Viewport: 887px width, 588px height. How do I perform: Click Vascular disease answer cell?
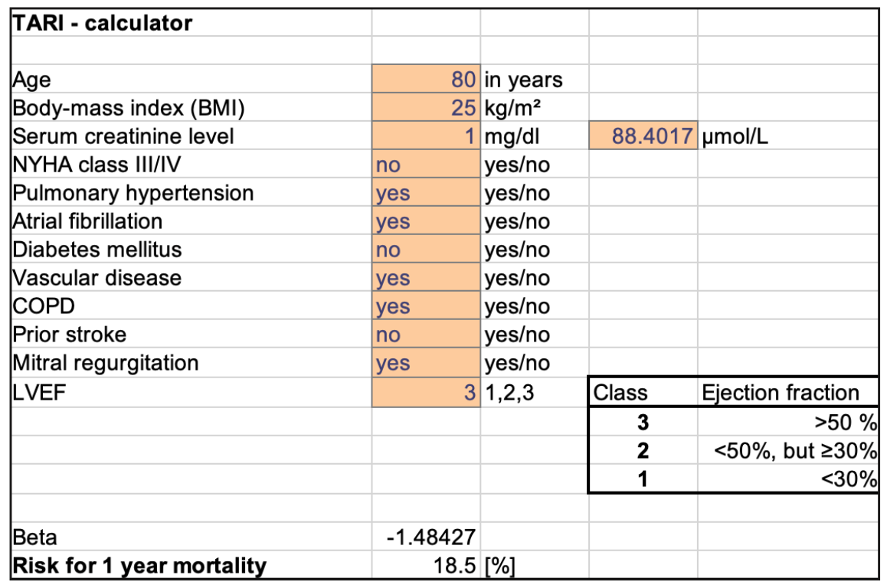426,278
